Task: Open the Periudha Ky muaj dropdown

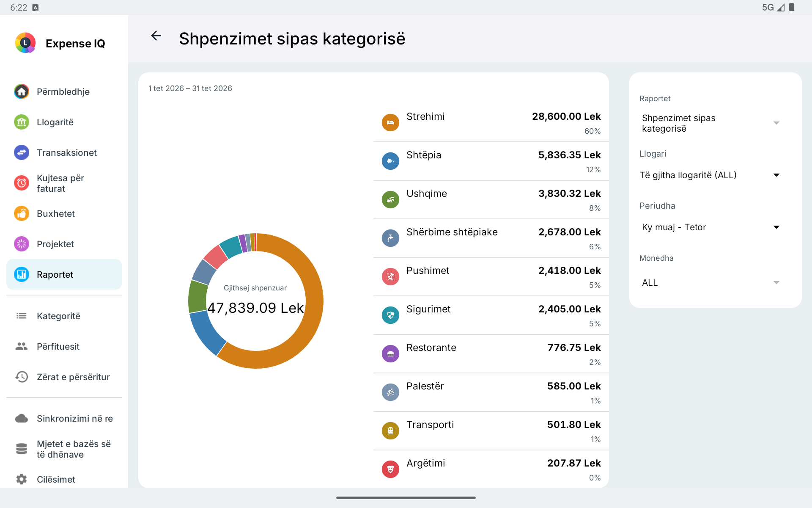Action: pyautogui.click(x=710, y=227)
